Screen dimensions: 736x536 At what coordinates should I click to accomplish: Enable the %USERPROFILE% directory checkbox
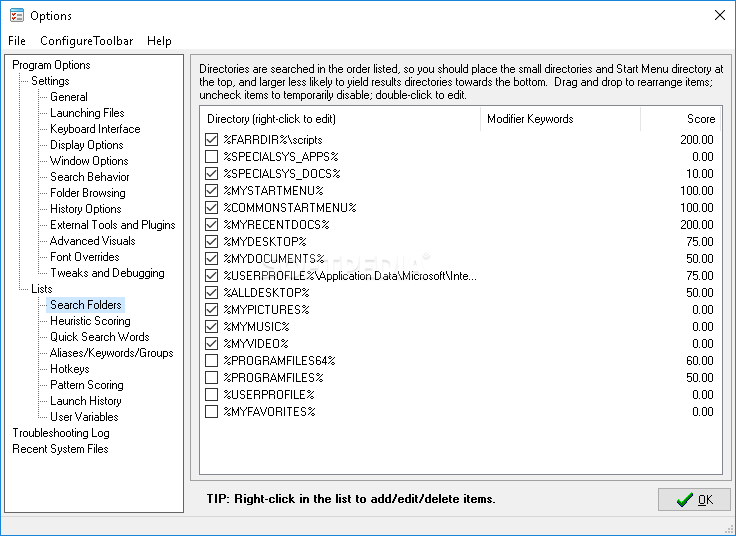pyautogui.click(x=212, y=394)
